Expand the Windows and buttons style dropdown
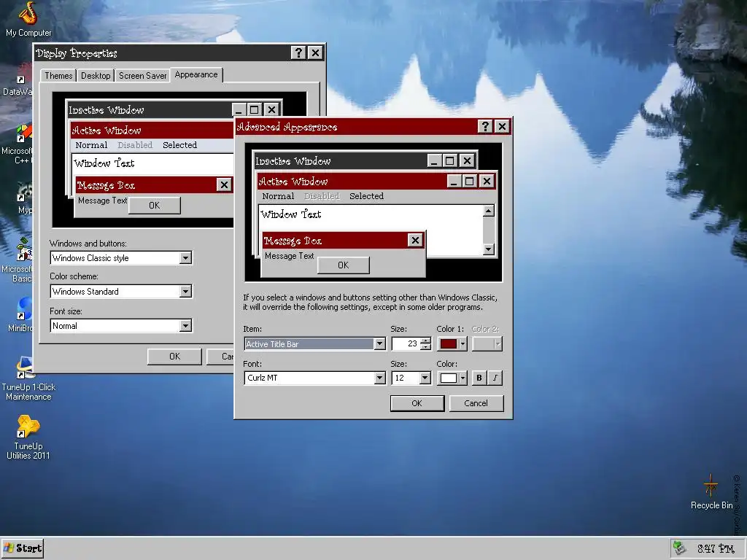 coord(186,257)
